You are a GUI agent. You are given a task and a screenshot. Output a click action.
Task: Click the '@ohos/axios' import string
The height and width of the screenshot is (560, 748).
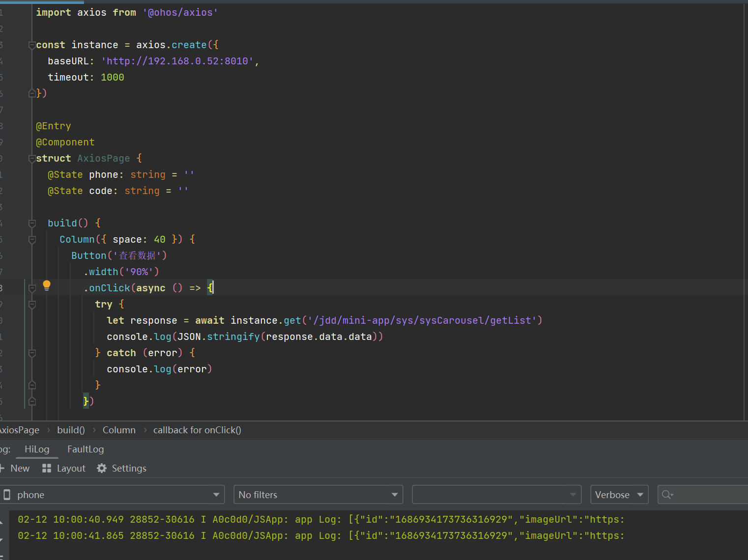pyautogui.click(x=180, y=12)
